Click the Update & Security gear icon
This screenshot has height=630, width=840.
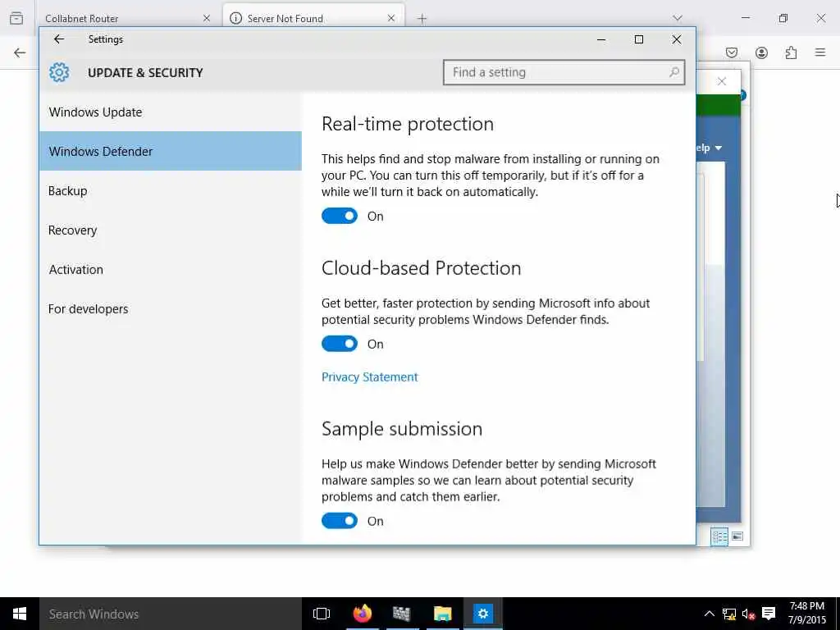click(59, 72)
